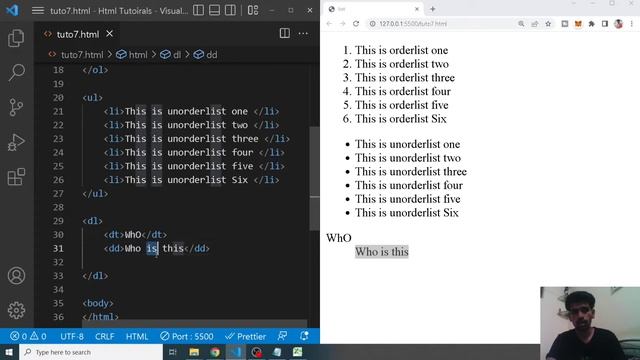Click 'This is unorderlist four' in the browser
This screenshot has height=360, width=640.
click(x=409, y=185)
